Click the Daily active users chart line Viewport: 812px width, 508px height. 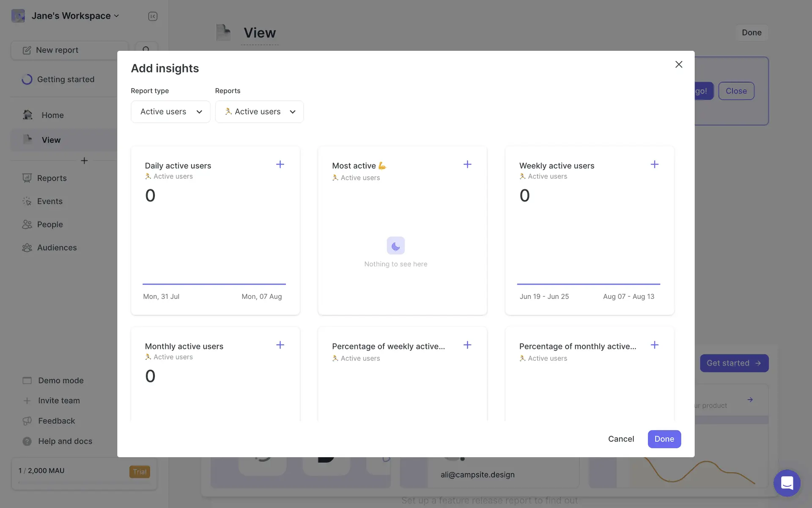click(214, 284)
